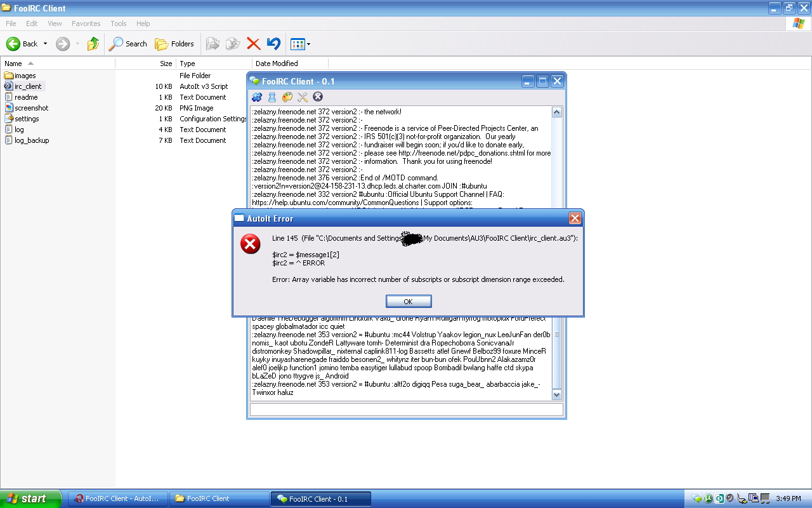This screenshot has height=508, width=812.
Task: Open Forward history dropdown arrow
Action: [x=77, y=44]
